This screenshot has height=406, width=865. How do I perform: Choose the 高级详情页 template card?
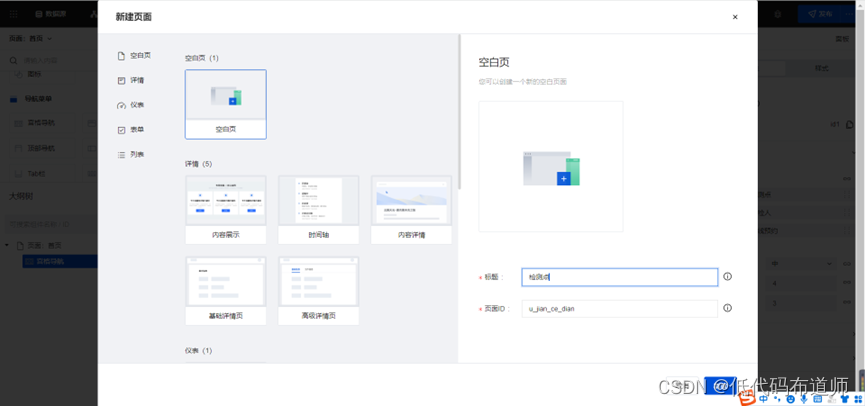tap(318, 291)
